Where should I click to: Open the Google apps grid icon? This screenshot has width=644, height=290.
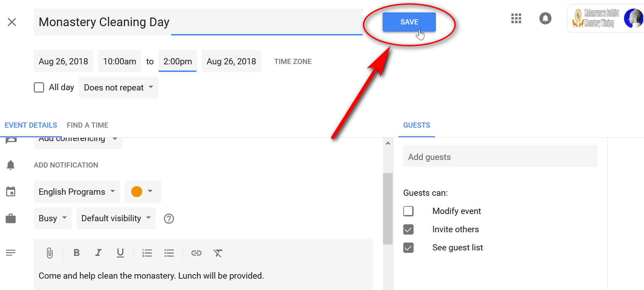click(516, 19)
